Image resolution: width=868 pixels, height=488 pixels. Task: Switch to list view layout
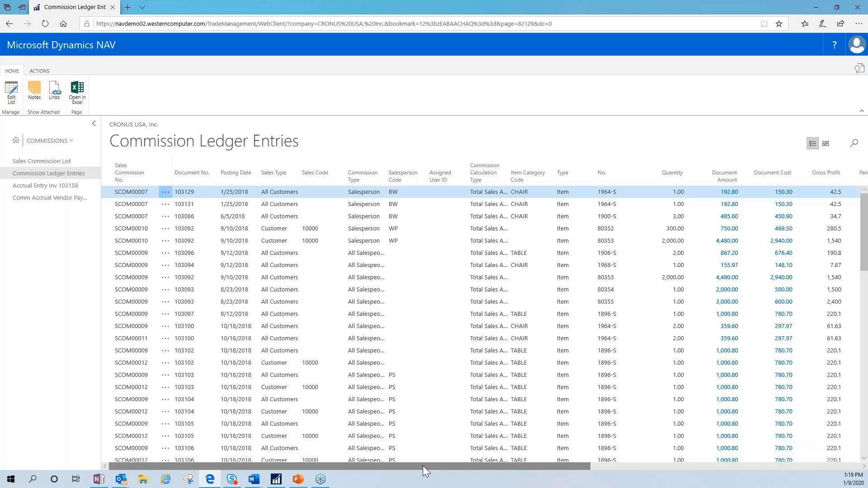click(x=812, y=143)
